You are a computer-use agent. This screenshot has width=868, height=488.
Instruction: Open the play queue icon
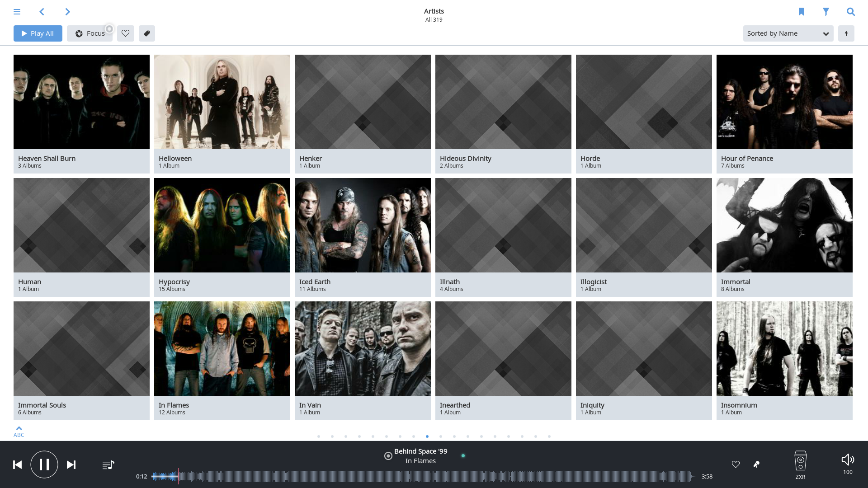point(108,465)
